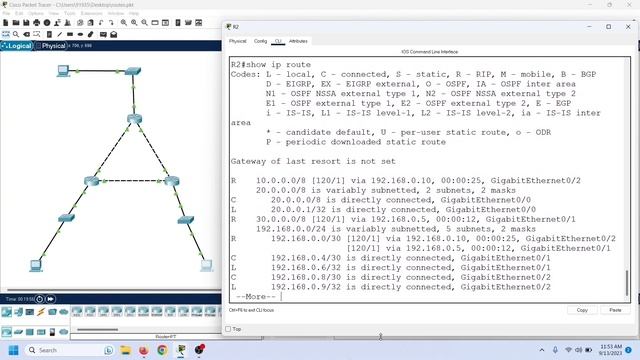Screen dimensions: 640x360
Task: Click the Zoom Out magnifier icon
Action: pos(144,23)
